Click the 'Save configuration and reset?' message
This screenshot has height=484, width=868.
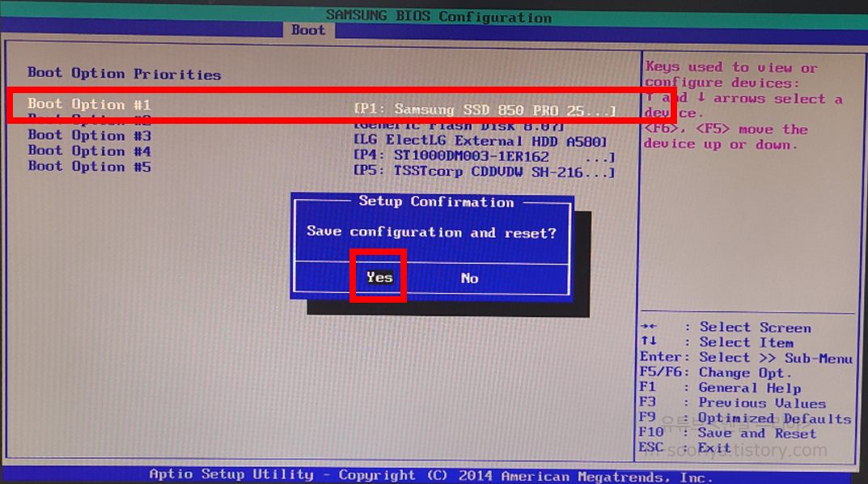coord(431,232)
